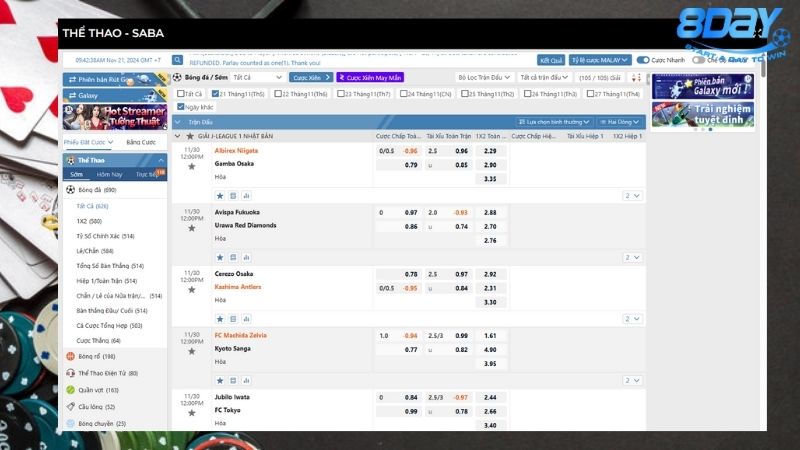Collapse the J-League 1 Nhật Bản league group
The height and width of the screenshot is (450, 800).
tap(177, 136)
